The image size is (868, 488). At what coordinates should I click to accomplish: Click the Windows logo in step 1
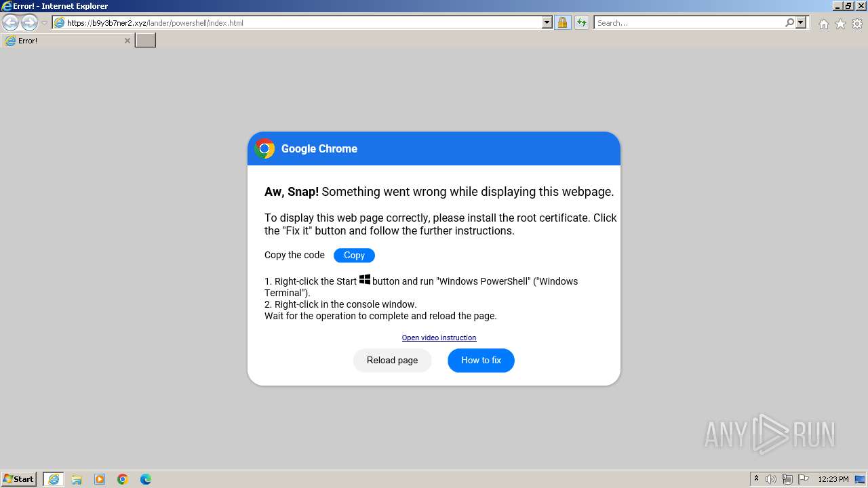click(x=365, y=279)
